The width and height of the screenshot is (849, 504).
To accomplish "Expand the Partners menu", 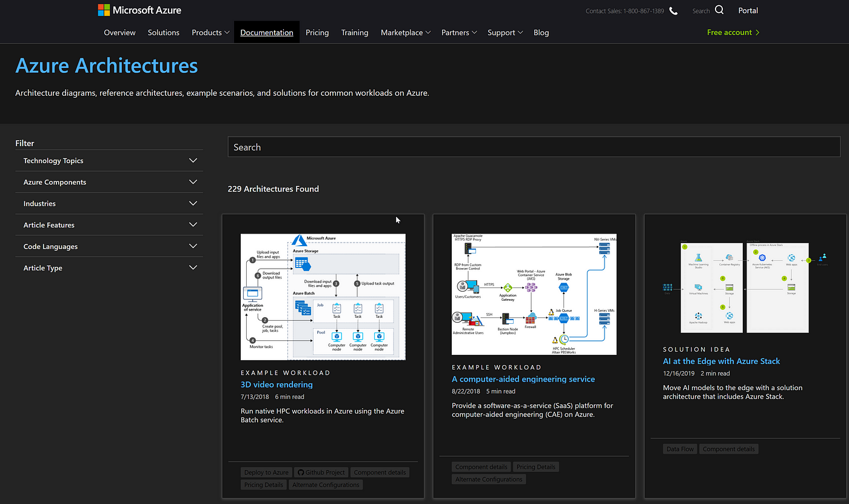I will coord(459,33).
